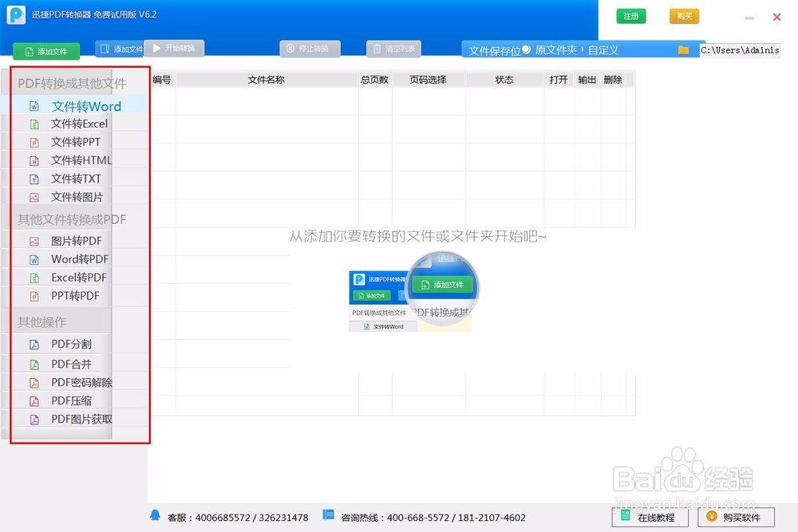The height and width of the screenshot is (532, 798).
Task: Select 自定义 (Custom) save location radio option
Action: (600, 49)
